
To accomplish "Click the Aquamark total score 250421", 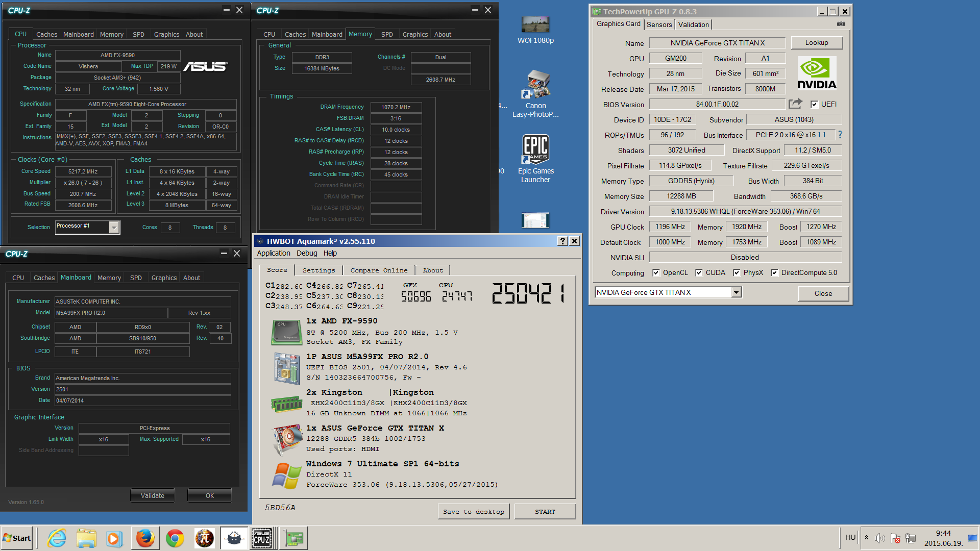I will tap(529, 293).
